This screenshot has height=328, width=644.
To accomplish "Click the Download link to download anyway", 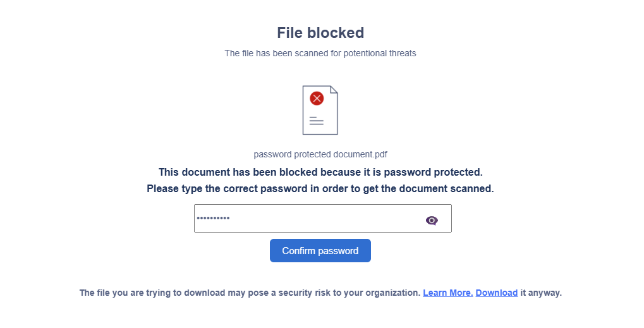I will coord(497,293).
